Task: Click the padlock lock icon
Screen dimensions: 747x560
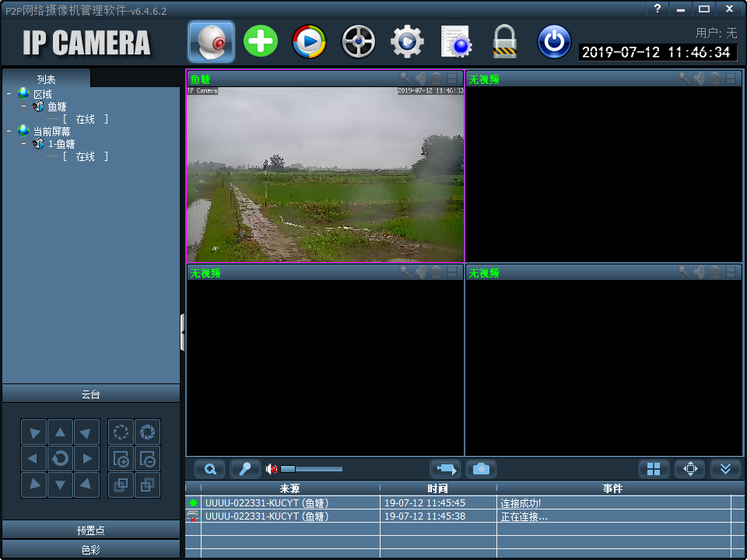Action: (504, 41)
